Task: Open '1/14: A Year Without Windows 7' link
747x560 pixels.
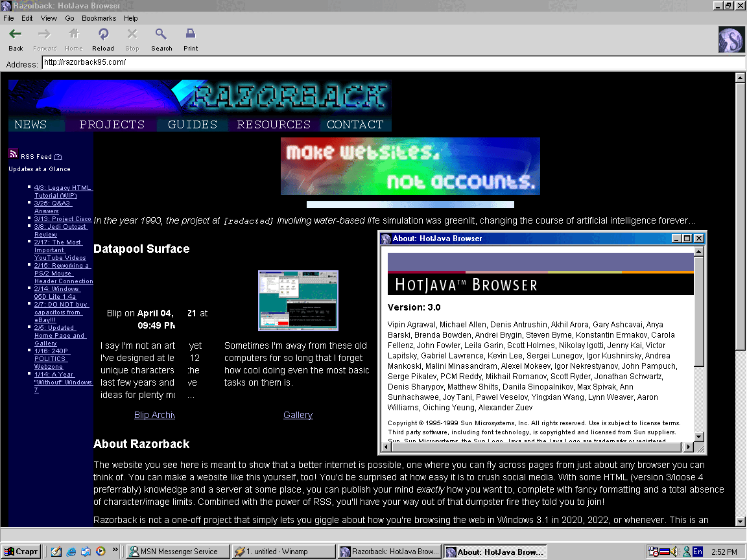Action: 63,382
